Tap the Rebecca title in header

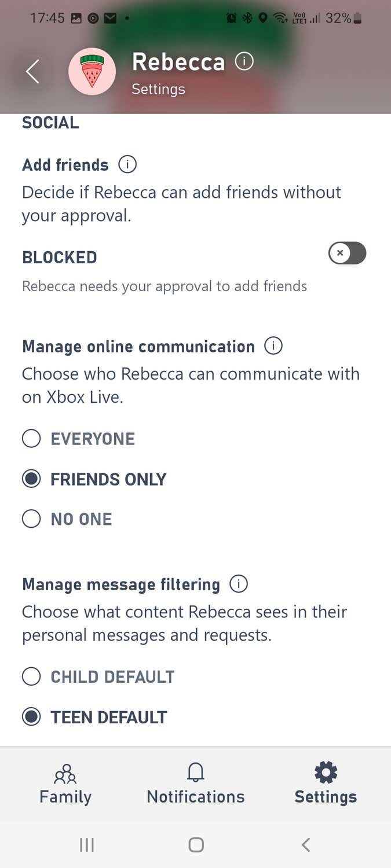click(178, 62)
